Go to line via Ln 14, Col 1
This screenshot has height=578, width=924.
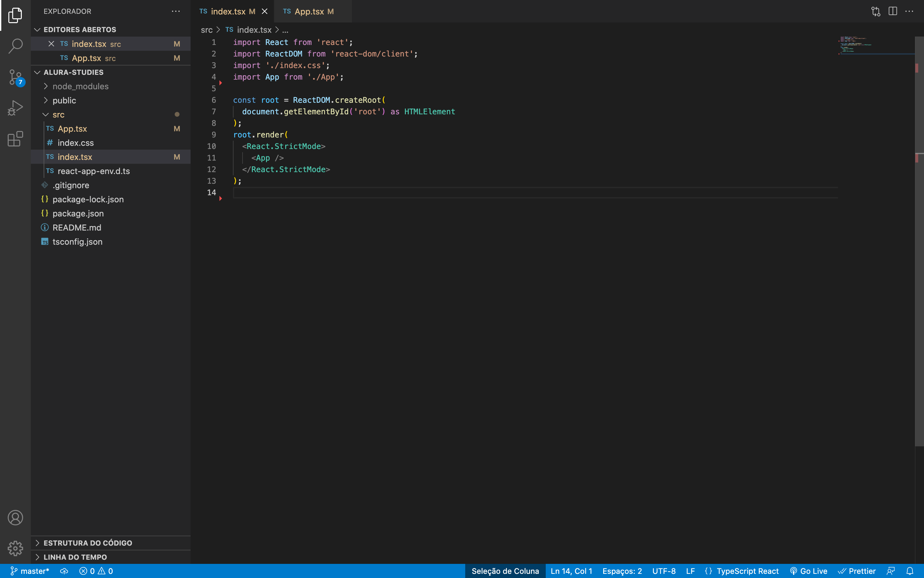571,571
